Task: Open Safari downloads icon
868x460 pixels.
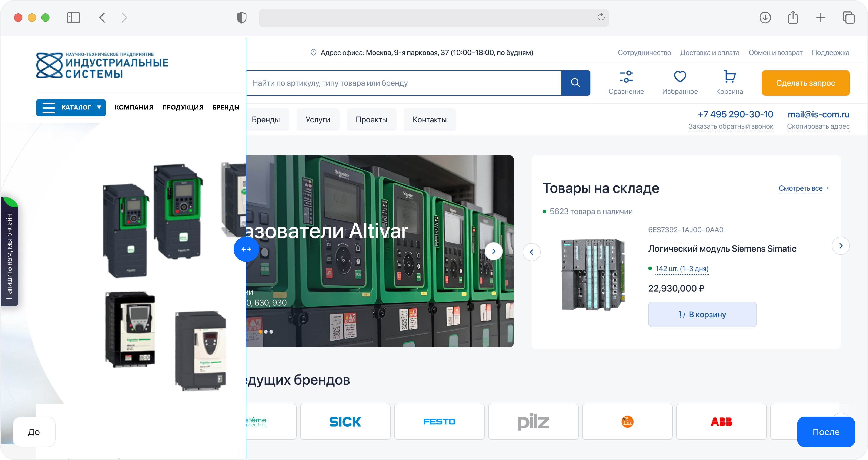Action: (x=765, y=17)
